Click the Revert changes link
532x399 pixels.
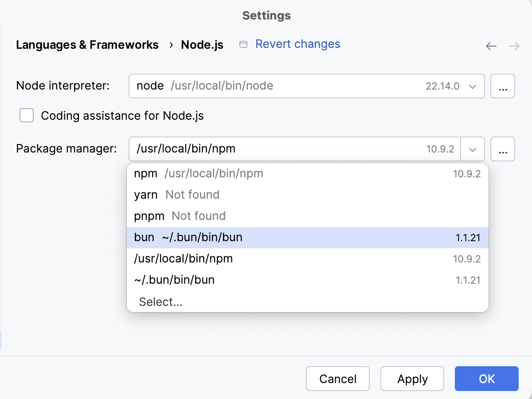[297, 44]
